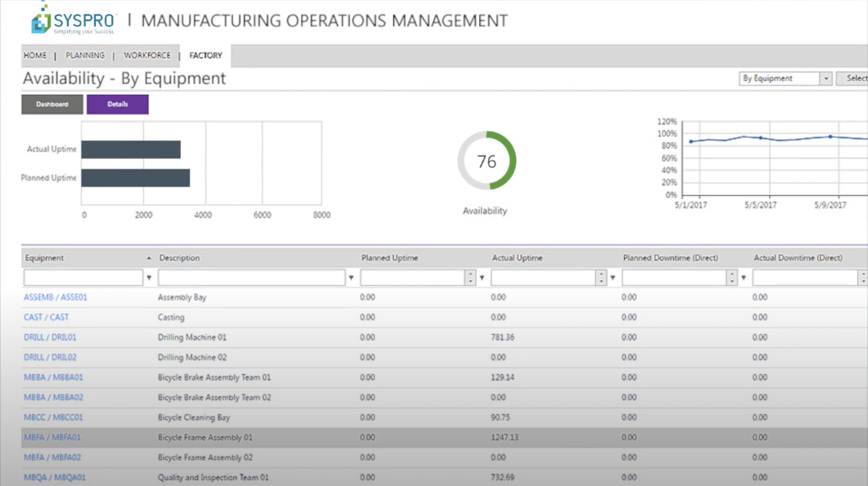Viewport: 868px width, 486px height.
Task: Click the ascending sort arrow on Equipment header
Action: [149, 258]
